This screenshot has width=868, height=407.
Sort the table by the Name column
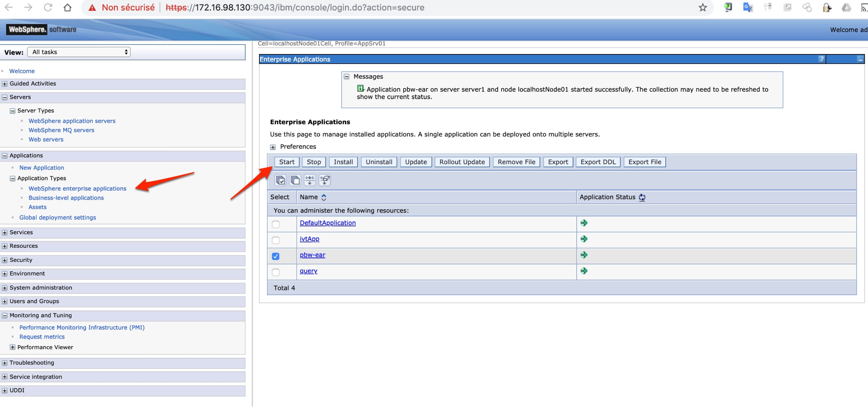tap(324, 197)
